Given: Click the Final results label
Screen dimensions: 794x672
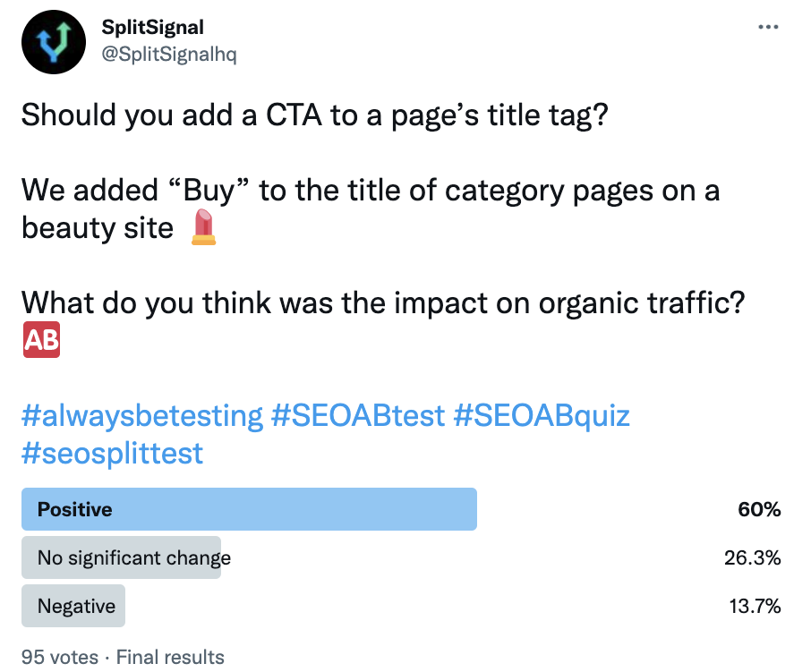Looking at the screenshot, I should click(x=170, y=658).
